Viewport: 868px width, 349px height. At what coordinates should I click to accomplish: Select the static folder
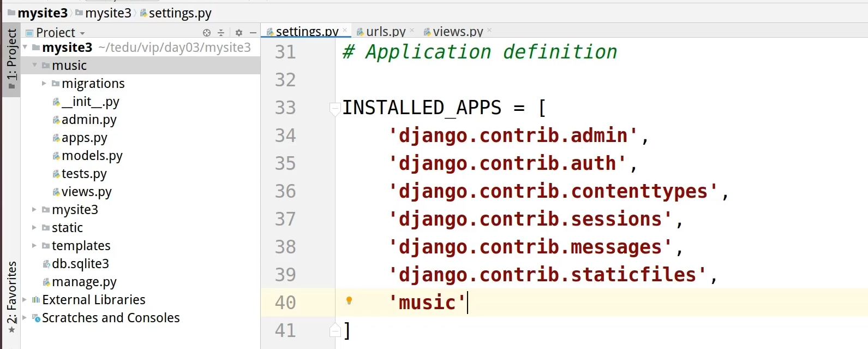point(67,228)
